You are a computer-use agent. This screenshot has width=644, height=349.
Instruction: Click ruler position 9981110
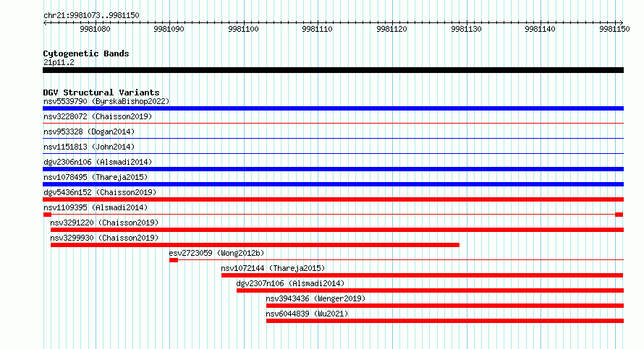click(x=317, y=29)
